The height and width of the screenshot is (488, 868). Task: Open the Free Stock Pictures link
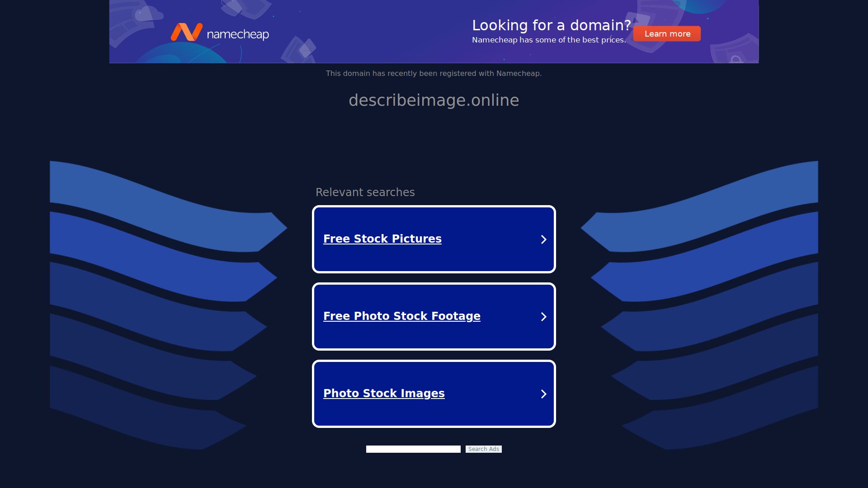pos(382,239)
